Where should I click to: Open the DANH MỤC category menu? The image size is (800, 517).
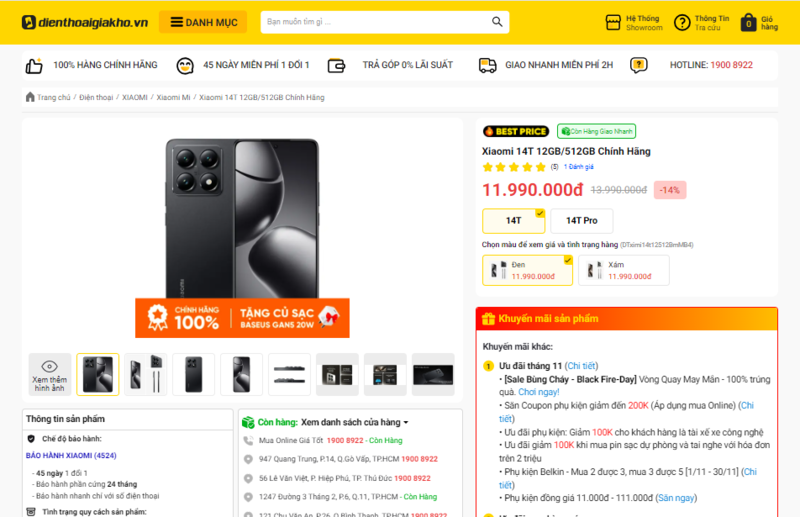tap(203, 22)
